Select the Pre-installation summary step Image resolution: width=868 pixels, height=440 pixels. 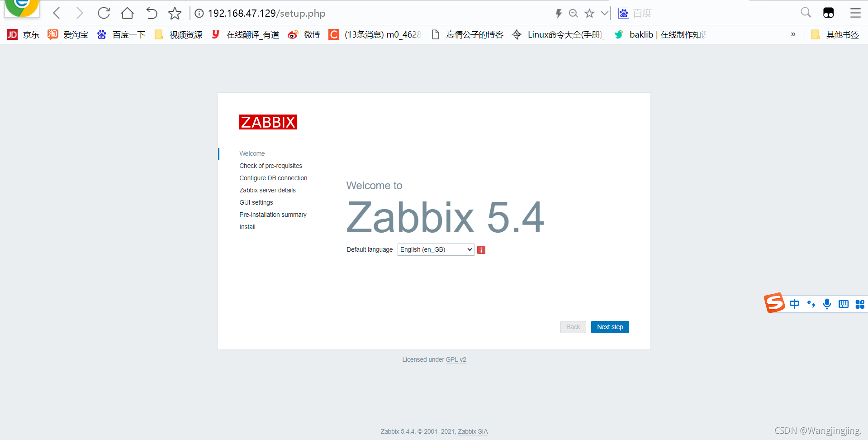tap(273, 215)
